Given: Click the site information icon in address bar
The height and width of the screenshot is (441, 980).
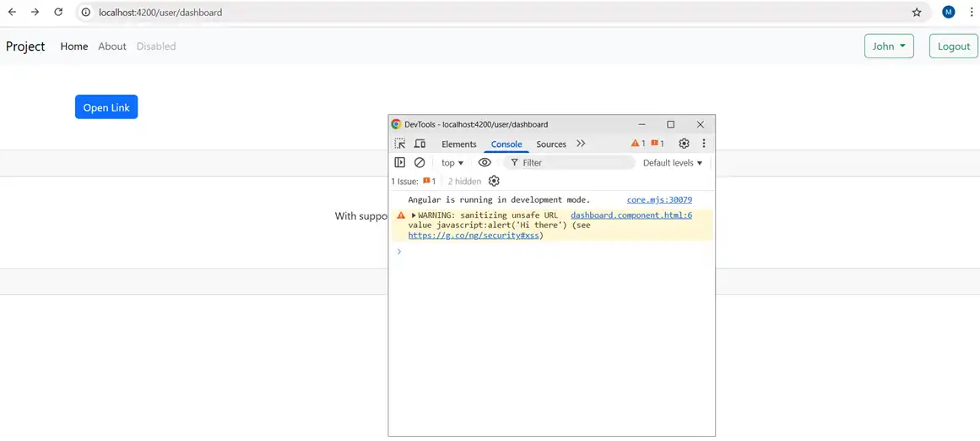Looking at the screenshot, I should [x=86, y=13].
